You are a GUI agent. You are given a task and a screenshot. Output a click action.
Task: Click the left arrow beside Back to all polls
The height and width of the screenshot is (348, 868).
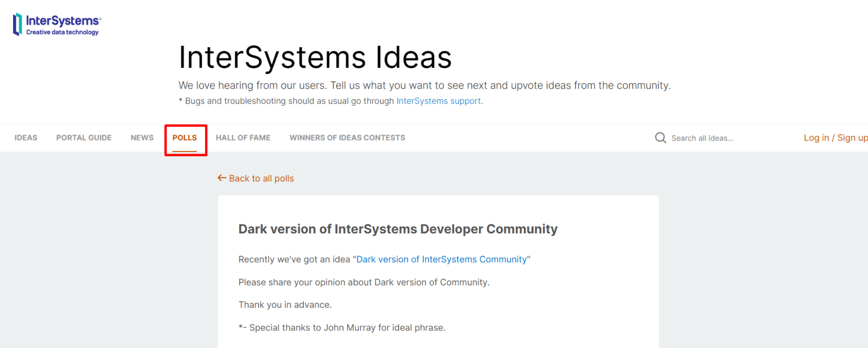[221, 178]
